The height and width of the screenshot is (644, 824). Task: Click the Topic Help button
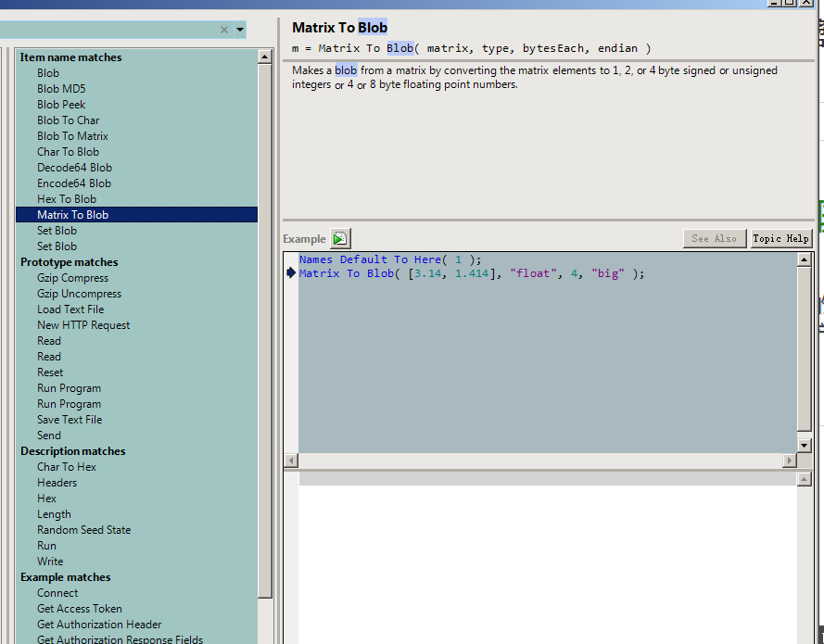point(780,239)
